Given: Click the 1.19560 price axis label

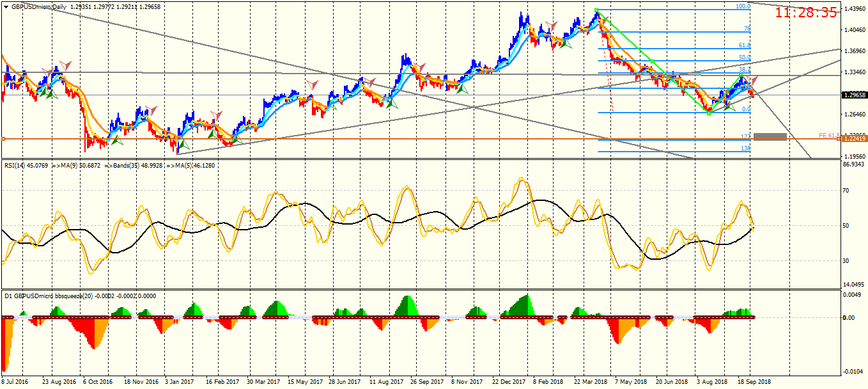Looking at the screenshot, I should coord(855,156).
